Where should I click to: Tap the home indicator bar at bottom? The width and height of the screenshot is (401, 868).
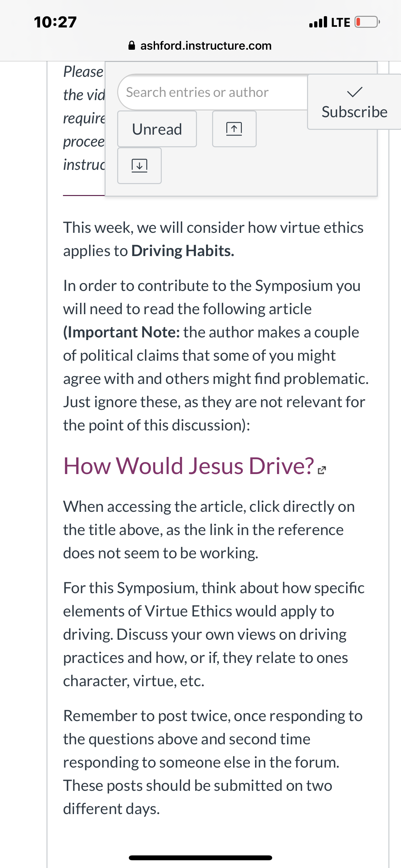point(200,858)
